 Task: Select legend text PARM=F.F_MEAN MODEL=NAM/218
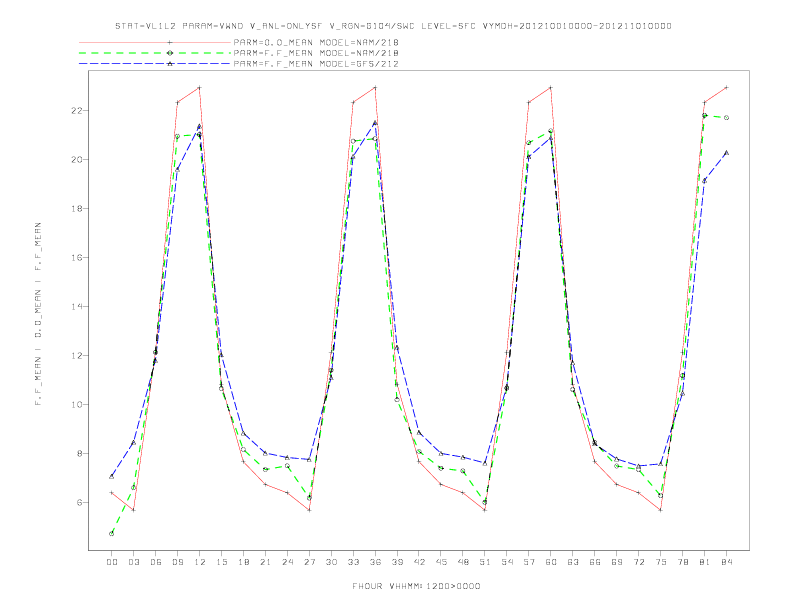tap(316, 53)
